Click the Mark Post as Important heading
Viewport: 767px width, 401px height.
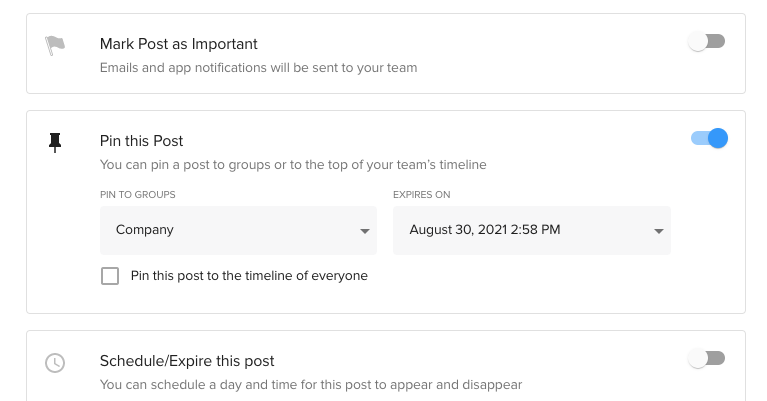pos(179,44)
